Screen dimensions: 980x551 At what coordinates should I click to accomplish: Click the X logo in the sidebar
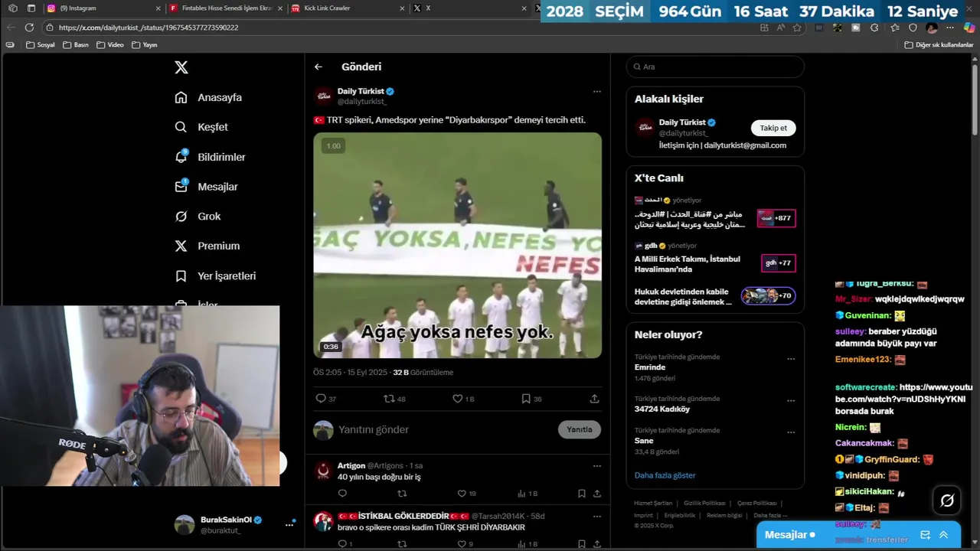pos(181,67)
